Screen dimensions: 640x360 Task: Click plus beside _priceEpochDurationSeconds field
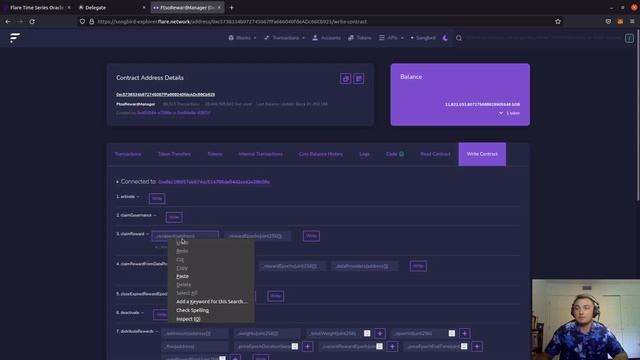[308, 347]
